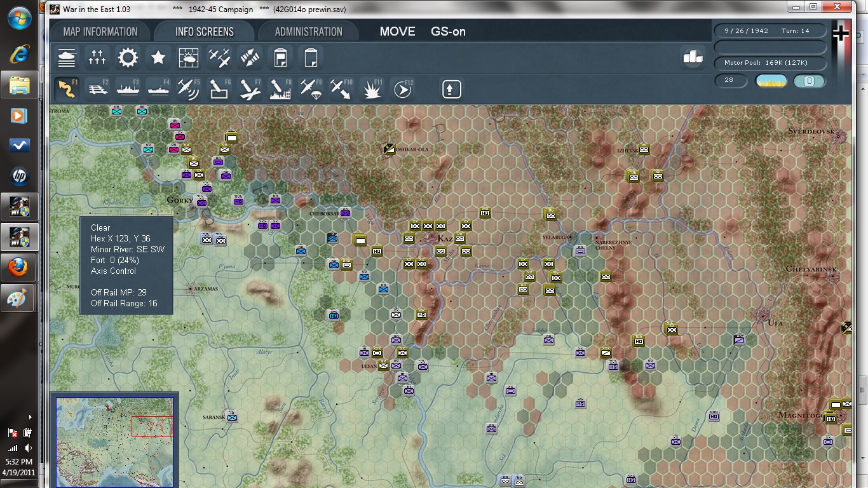Select the unit counter at Izhevsk
This screenshot has width=868, height=488.
click(x=644, y=149)
